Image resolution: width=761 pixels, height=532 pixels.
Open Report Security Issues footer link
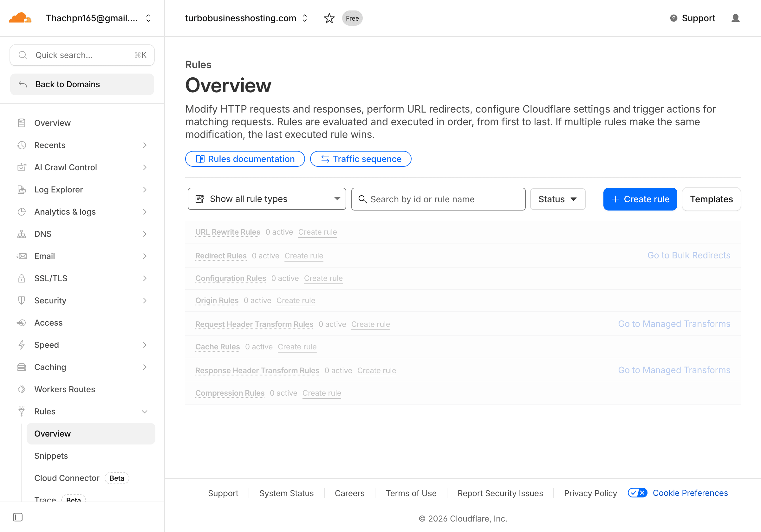coord(500,493)
